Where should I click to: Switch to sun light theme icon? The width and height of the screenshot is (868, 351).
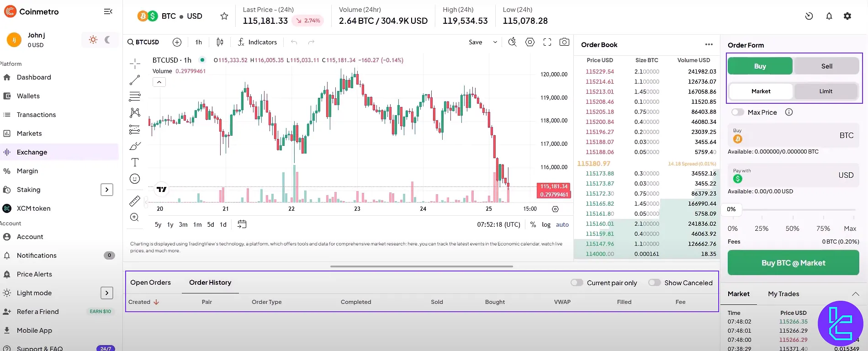(x=93, y=40)
